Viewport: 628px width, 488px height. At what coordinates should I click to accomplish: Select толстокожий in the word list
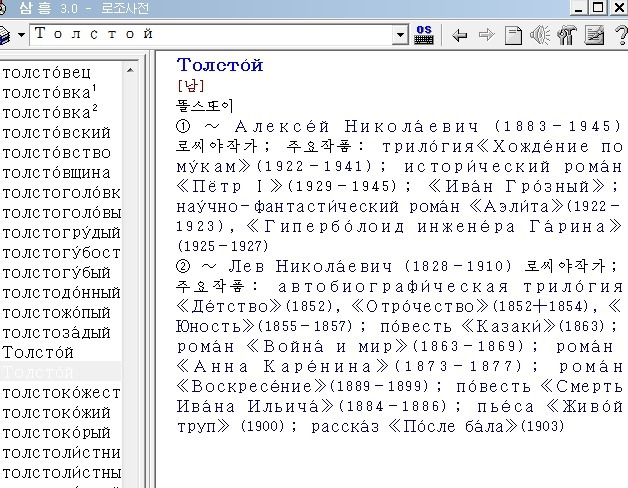pos(56,413)
